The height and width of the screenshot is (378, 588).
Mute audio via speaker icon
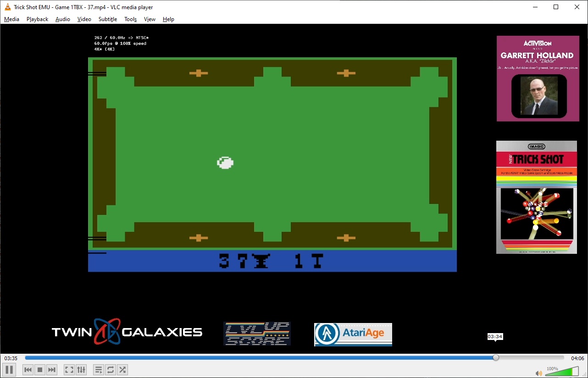[538, 373]
